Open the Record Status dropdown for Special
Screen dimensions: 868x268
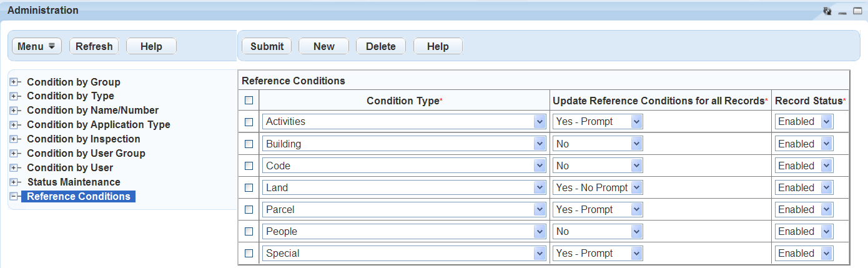pos(827,253)
